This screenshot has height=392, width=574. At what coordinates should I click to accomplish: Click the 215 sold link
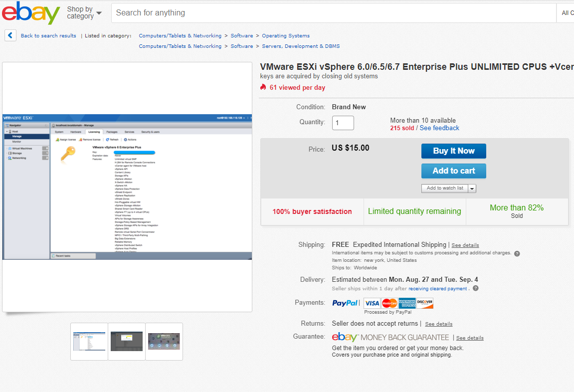[x=402, y=128]
